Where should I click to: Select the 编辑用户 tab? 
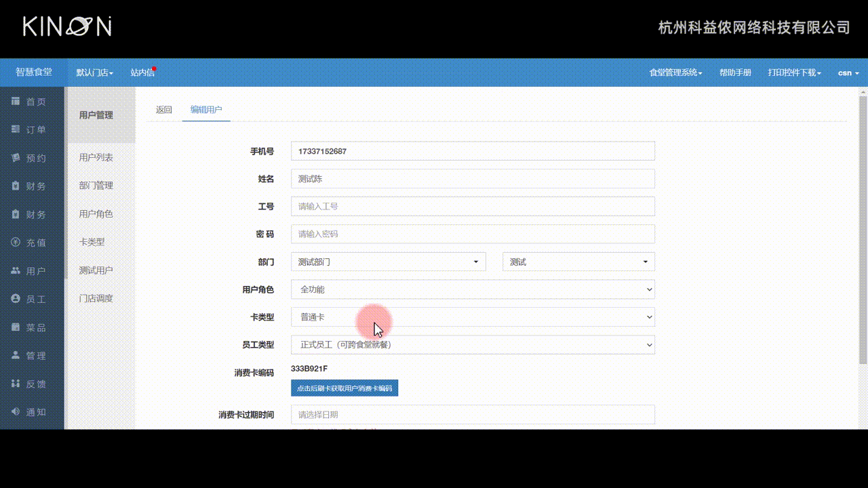tap(206, 110)
